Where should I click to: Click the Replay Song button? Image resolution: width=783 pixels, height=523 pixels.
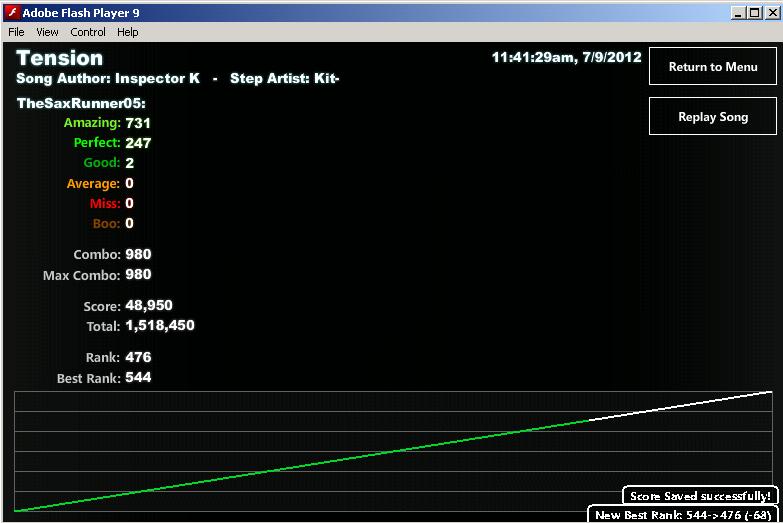point(713,116)
